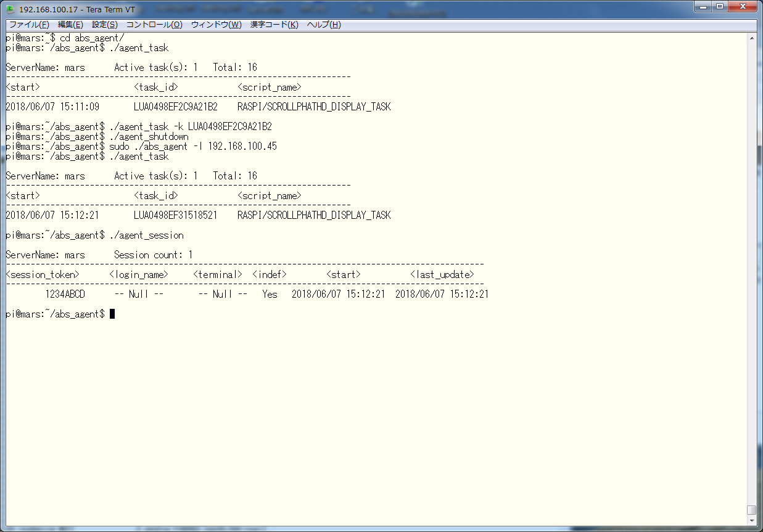The image size is (763, 532).
Task: Maximize the Tera Term window
Action: point(720,7)
